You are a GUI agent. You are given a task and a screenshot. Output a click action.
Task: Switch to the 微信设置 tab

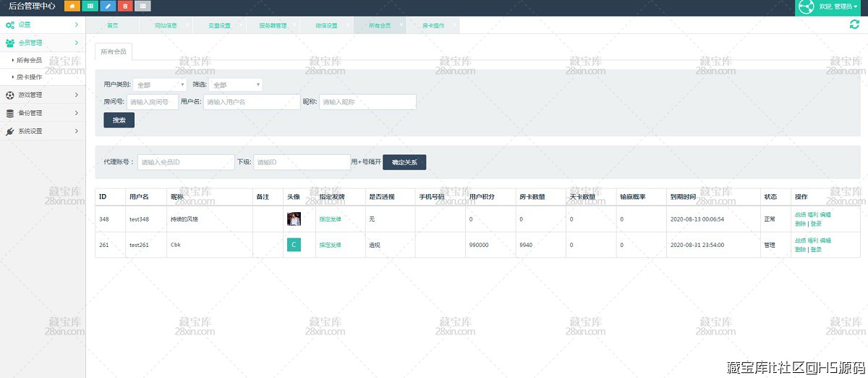(x=327, y=25)
